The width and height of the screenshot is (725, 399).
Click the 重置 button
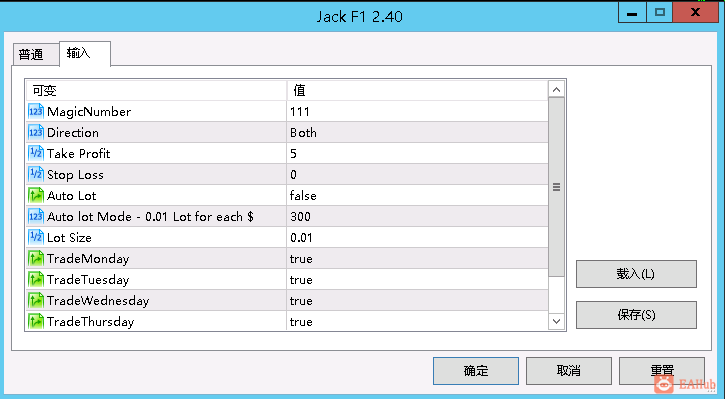pyautogui.click(x=662, y=371)
